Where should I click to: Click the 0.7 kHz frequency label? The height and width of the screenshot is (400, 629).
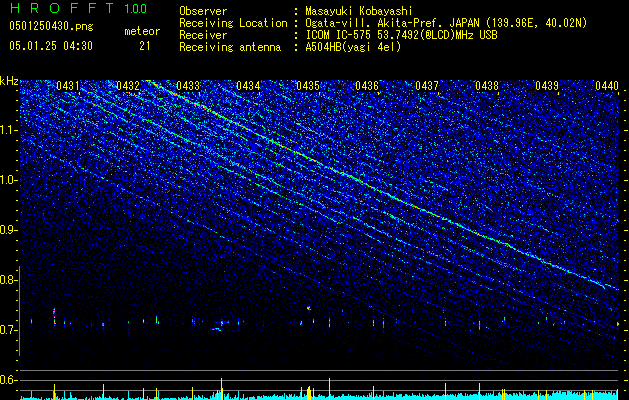coord(9,330)
